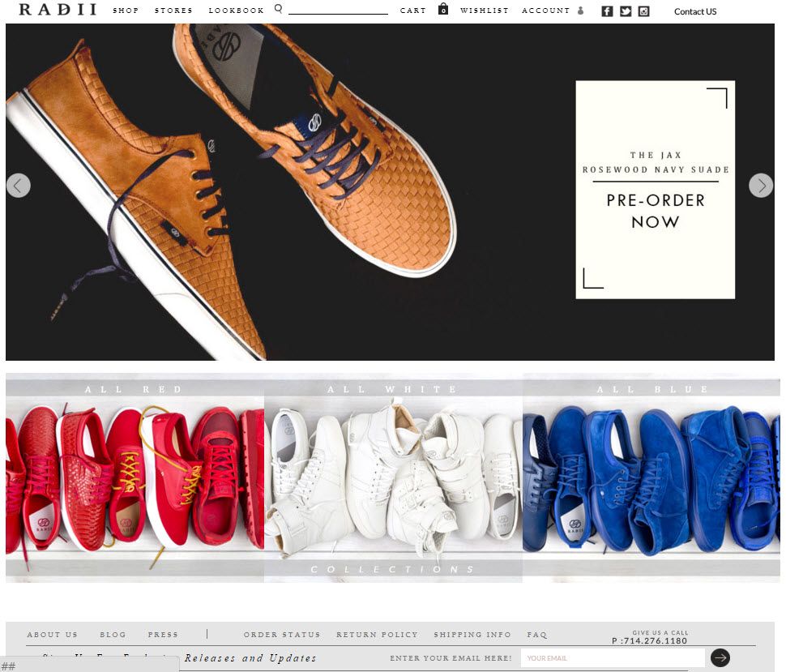Open the BLOG footer link
786x672 pixels.
tap(113, 635)
